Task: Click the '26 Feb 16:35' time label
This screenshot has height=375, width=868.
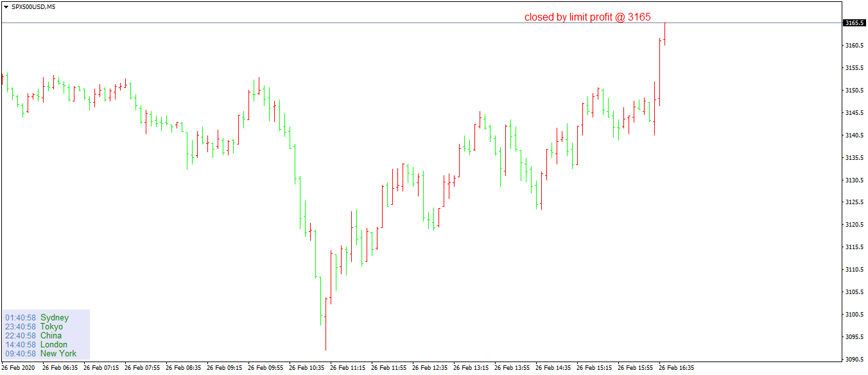Action: [x=676, y=369]
